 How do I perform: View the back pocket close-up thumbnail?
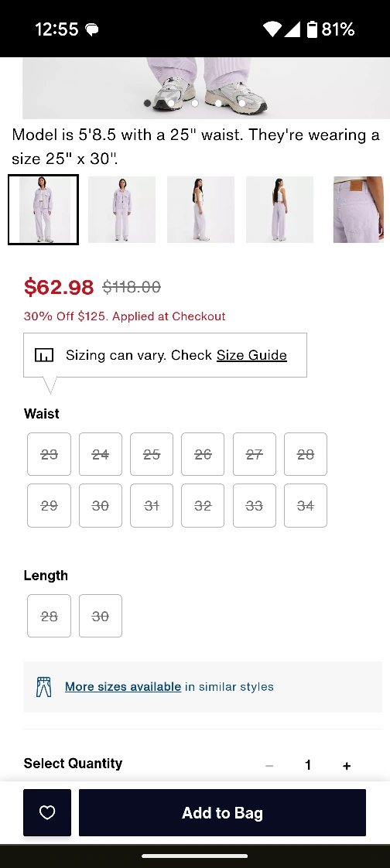click(x=358, y=209)
